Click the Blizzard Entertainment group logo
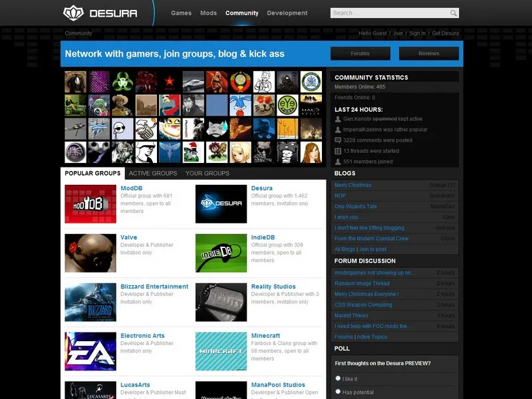Image resolution: width=532 pixels, height=399 pixels. [90, 302]
